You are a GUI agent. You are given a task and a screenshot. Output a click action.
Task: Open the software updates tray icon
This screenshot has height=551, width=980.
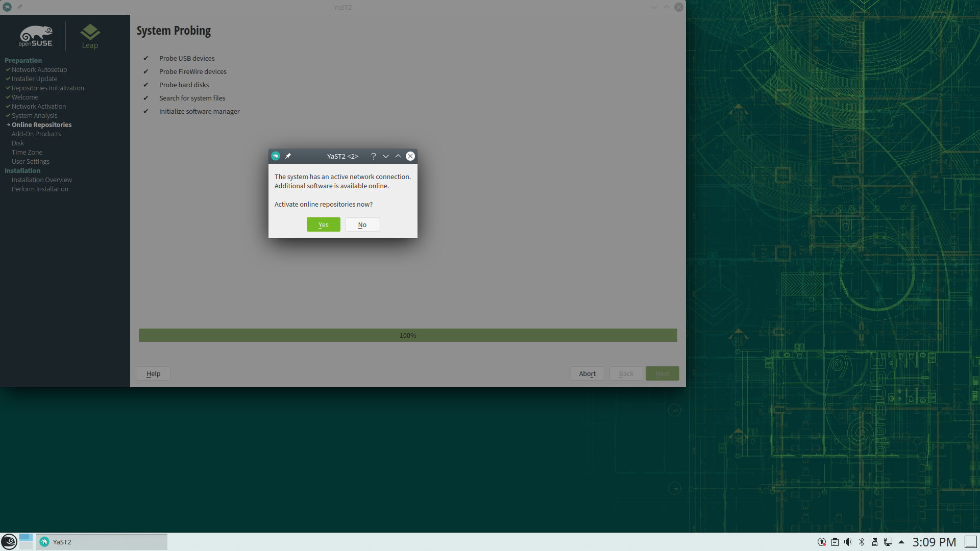(x=821, y=542)
